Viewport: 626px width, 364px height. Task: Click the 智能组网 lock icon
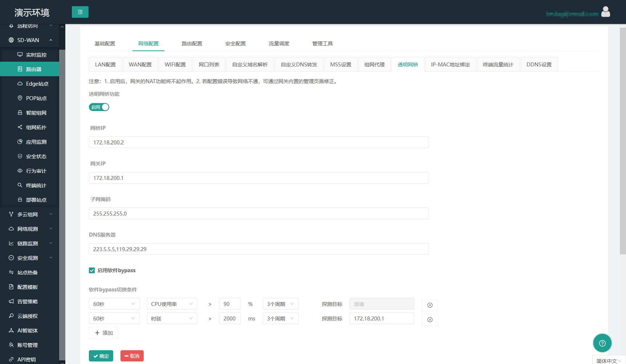click(20, 113)
